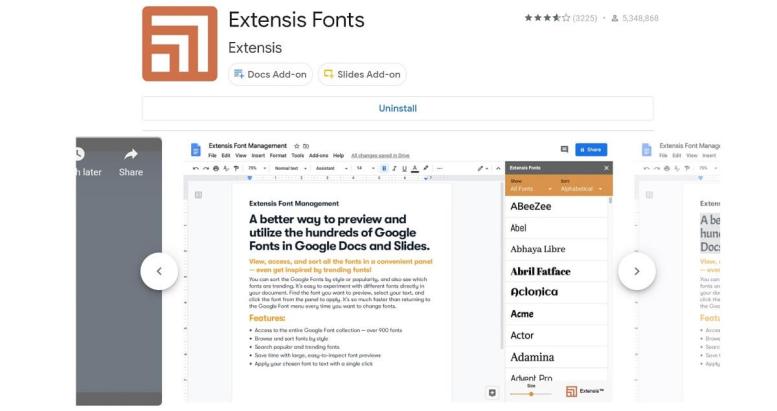This screenshot has height=411, width=777.
Task: Click the Uninstall button
Action: [x=397, y=108]
